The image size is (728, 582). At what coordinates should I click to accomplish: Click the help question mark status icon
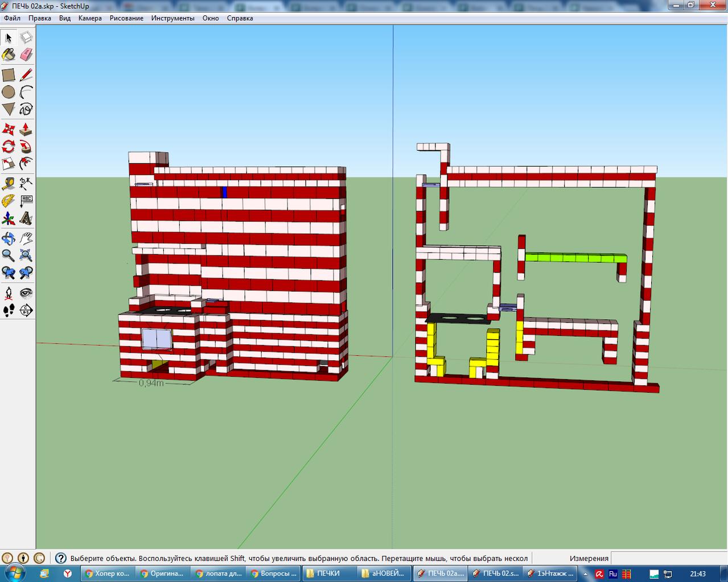[x=60, y=558]
